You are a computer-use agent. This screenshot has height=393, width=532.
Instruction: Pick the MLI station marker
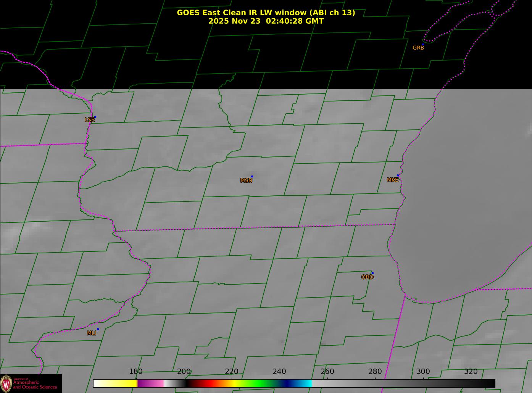click(x=98, y=329)
